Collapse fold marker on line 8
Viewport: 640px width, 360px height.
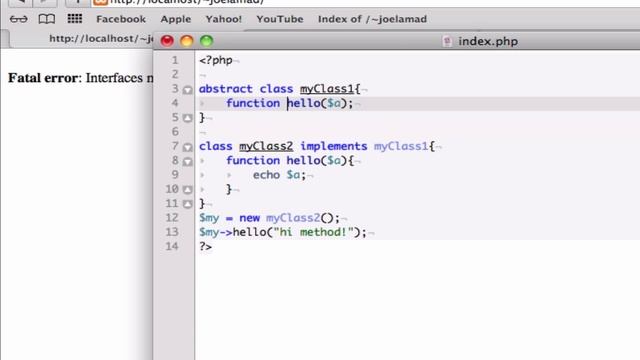187,161
